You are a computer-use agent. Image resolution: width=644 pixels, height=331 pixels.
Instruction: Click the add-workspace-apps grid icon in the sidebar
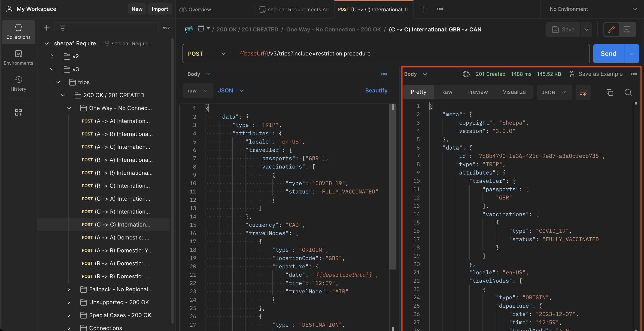click(x=18, y=112)
